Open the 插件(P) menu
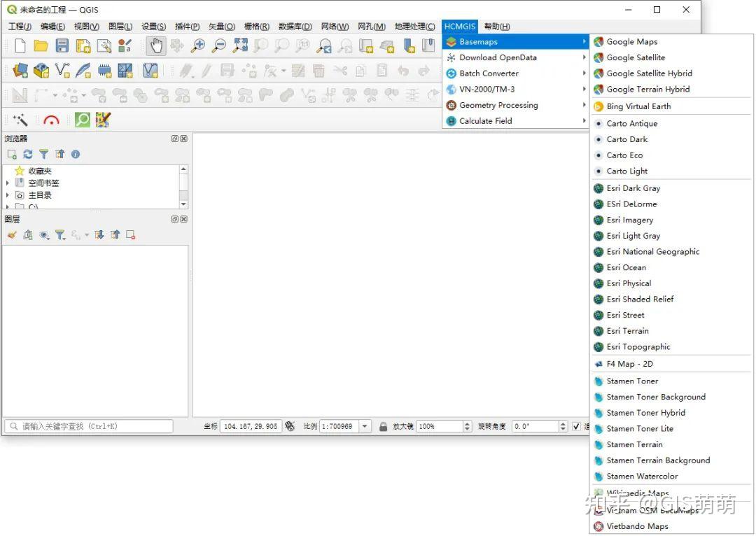 pyautogui.click(x=187, y=27)
